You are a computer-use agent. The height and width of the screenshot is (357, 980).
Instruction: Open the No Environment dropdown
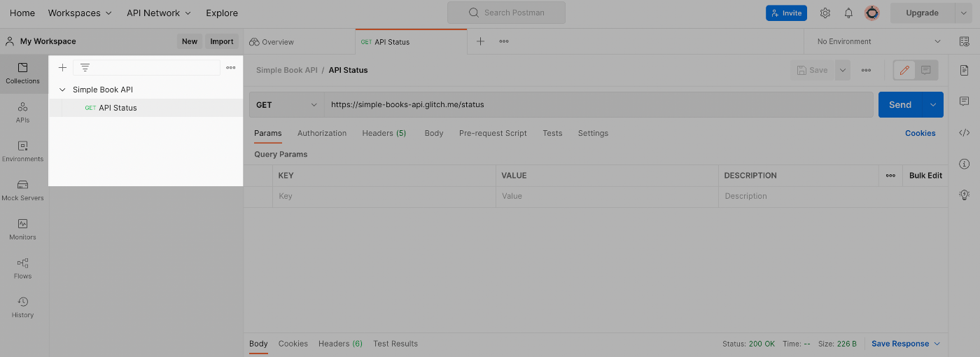coord(879,41)
